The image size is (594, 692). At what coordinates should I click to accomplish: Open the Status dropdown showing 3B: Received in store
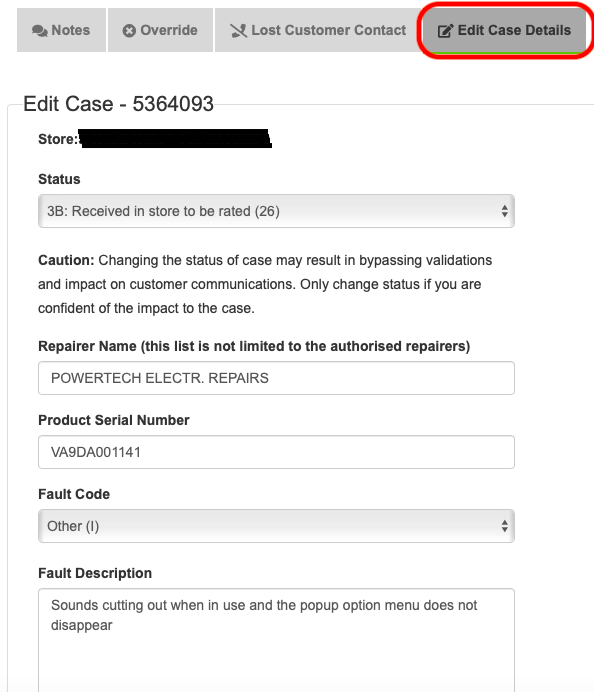pyautogui.click(x=276, y=211)
